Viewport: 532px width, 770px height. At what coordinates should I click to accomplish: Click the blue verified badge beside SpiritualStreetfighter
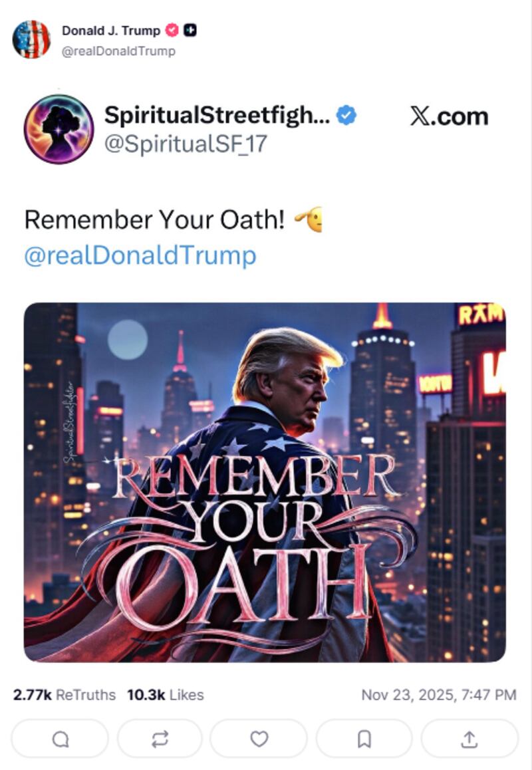point(344,114)
